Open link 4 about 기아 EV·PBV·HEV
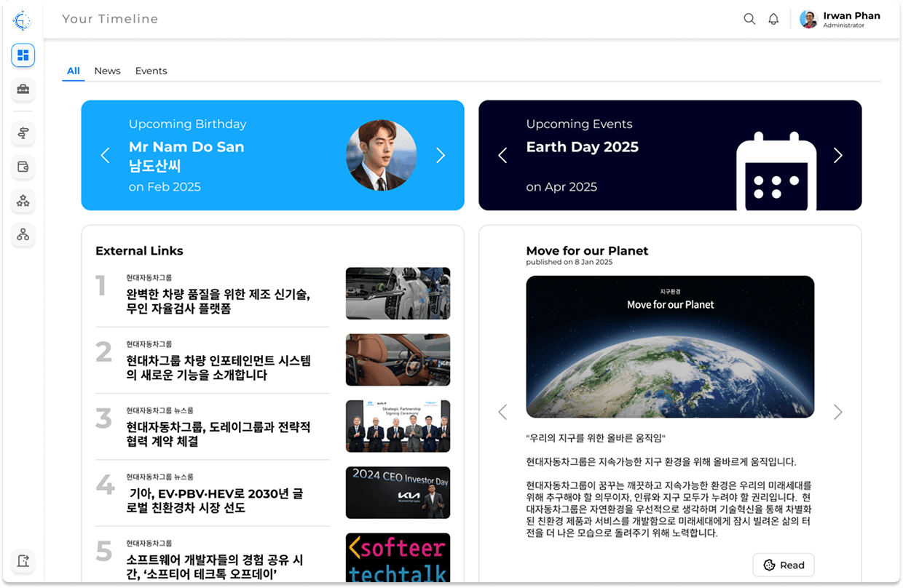Viewport: 903px width, 588px height. pyautogui.click(x=216, y=501)
